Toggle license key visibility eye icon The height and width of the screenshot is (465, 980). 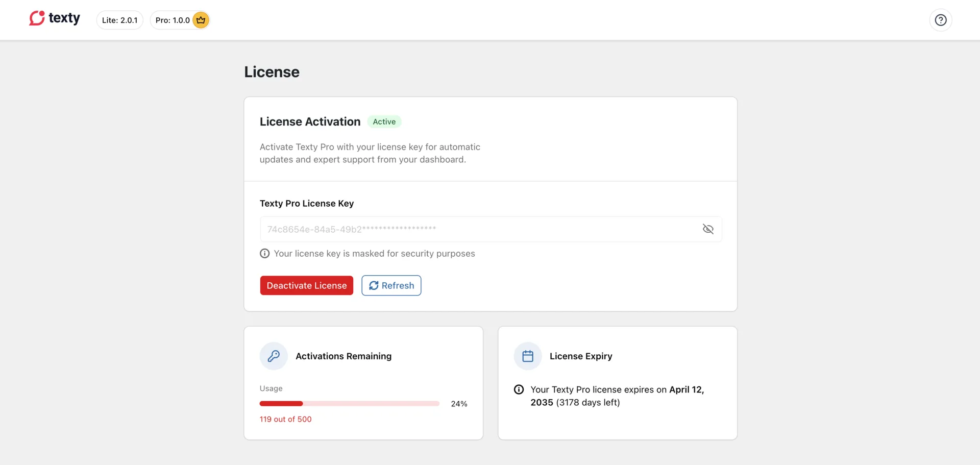click(707, 229)
